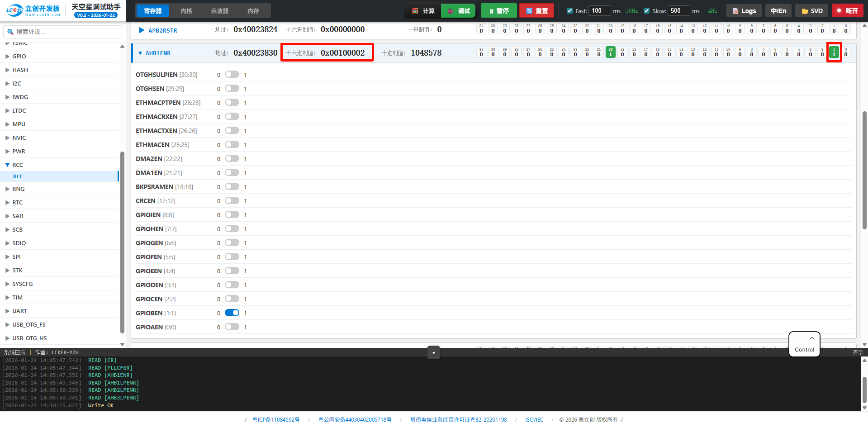Screen dimensions: 868x423
Task: Pause polling with the 暂停 button
Action: pyautogui.click(x=498, y=11)
